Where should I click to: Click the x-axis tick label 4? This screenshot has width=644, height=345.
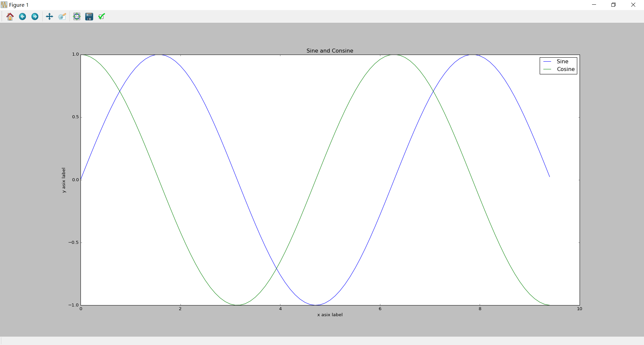coord(280,309)
